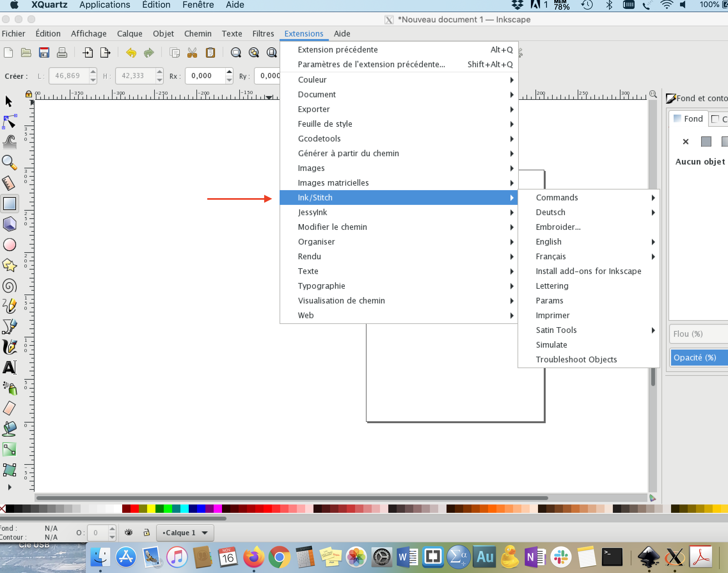
Task: Select the Rectangle tool
Action: pos(10,204)
